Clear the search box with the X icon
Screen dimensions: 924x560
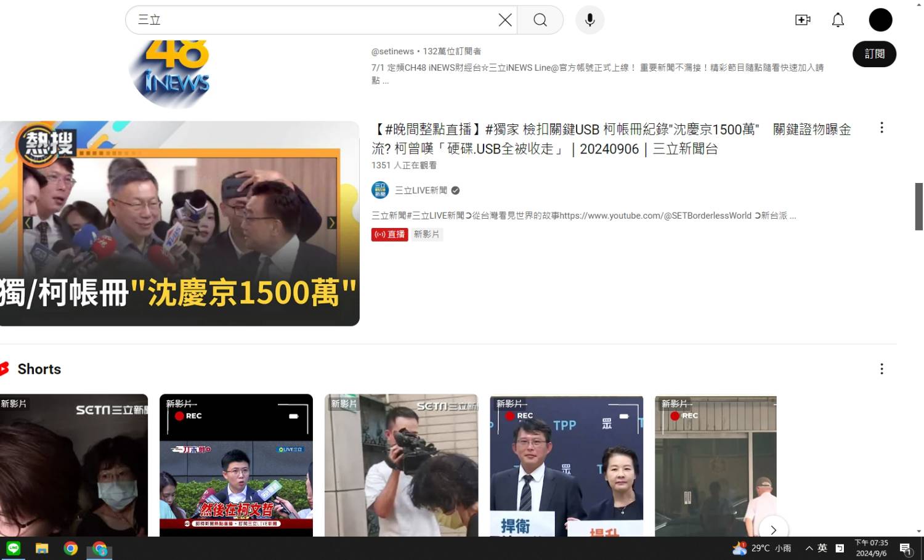click(x=505, y=20)
